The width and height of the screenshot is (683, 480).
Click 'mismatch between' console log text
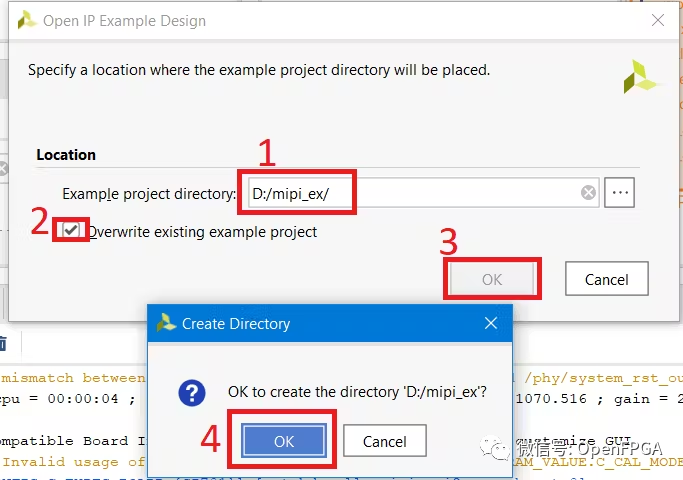pos(73,378)
